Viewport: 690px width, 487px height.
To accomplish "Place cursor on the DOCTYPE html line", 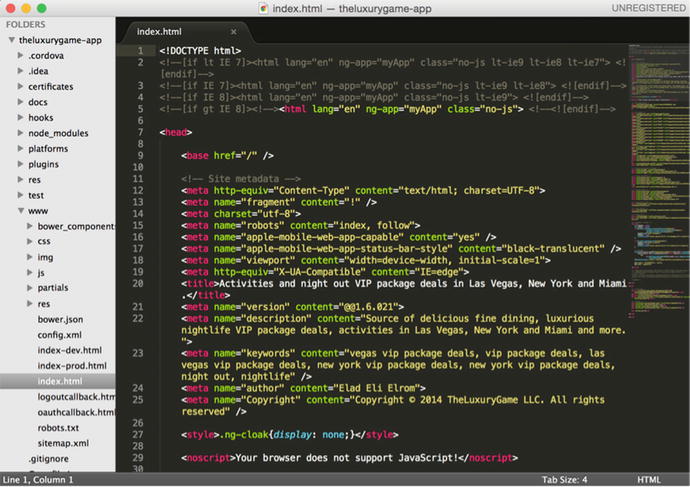I will tap(200, 51).
